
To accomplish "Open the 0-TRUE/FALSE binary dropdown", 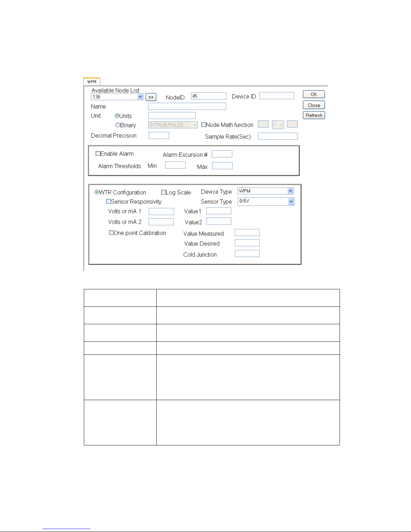I will (x=173, y=125).
